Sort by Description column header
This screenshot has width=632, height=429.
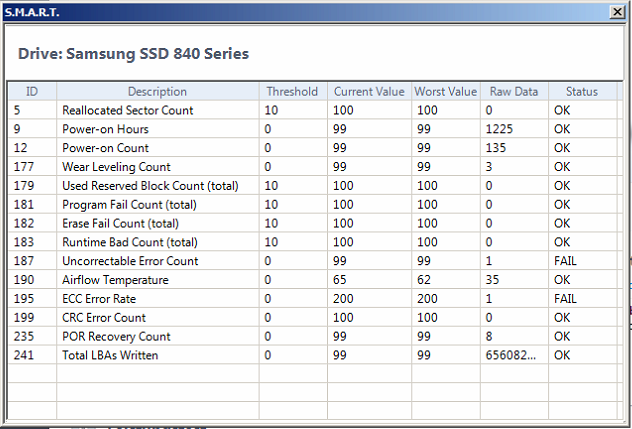pyautogui.click(x=158, y=92)
